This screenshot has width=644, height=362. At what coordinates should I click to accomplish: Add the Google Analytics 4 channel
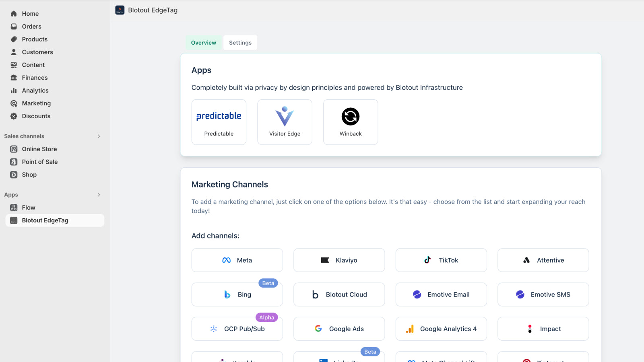(441, 329)
